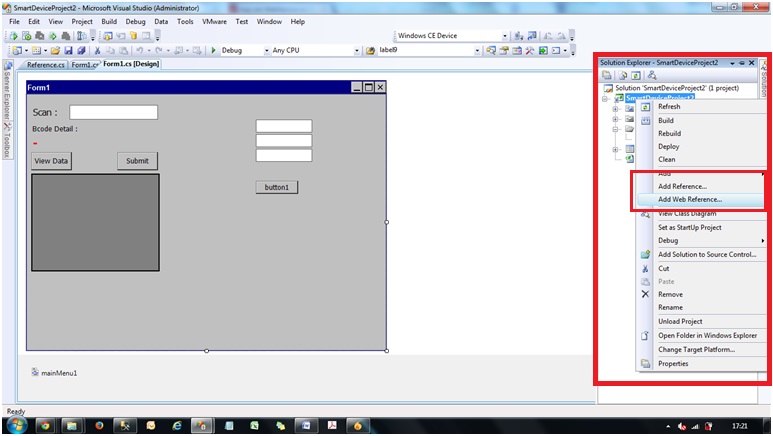This screenshot has width=773, height=436.
Task: Select the dark gray data grid on Form1
Action: coord(96,222)
